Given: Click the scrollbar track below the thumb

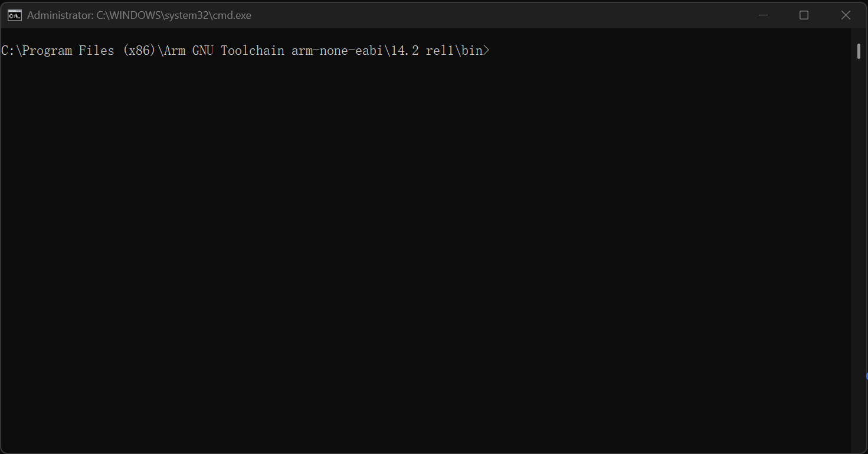Looking at the screenshot, I should [x=859, y=254].
